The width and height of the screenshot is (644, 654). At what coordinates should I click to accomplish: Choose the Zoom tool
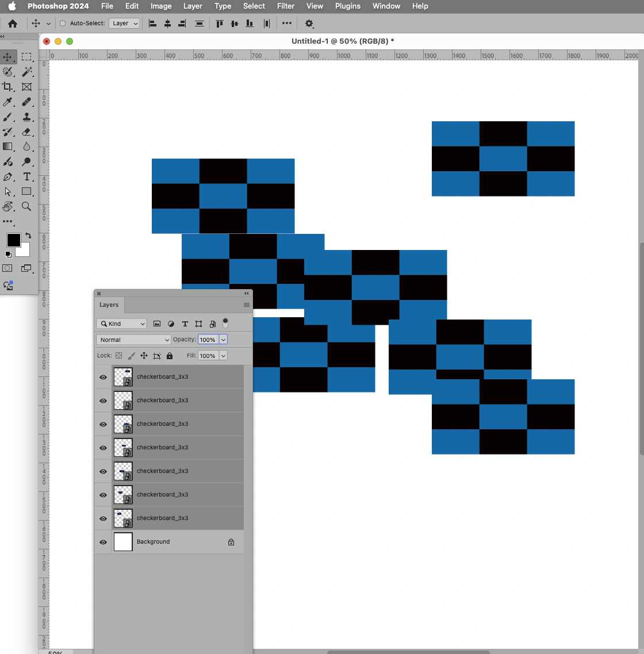pos(26,207)
